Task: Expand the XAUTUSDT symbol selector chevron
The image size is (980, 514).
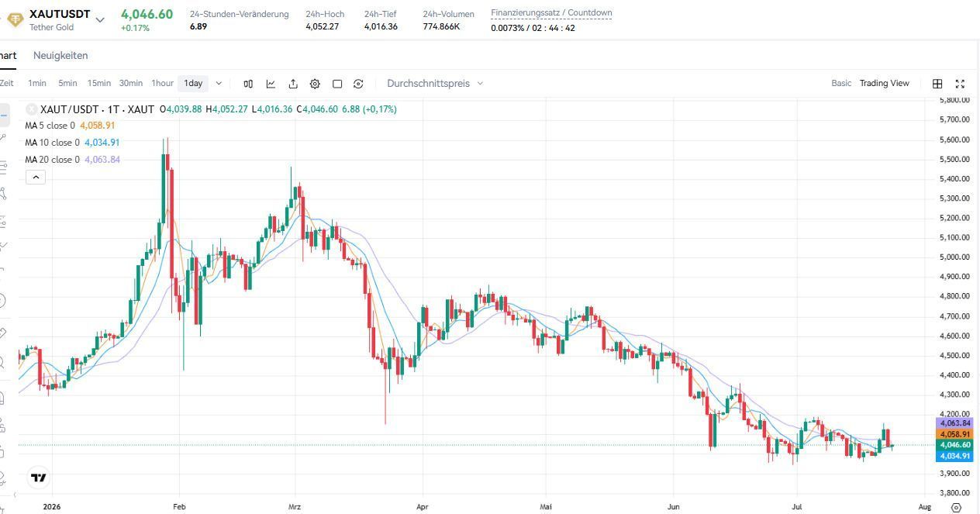Action: [100, 20]
